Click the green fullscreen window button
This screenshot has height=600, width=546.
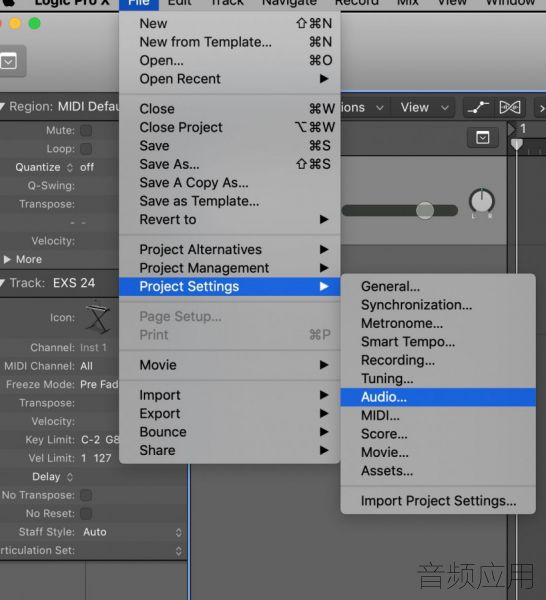(34, 24)
